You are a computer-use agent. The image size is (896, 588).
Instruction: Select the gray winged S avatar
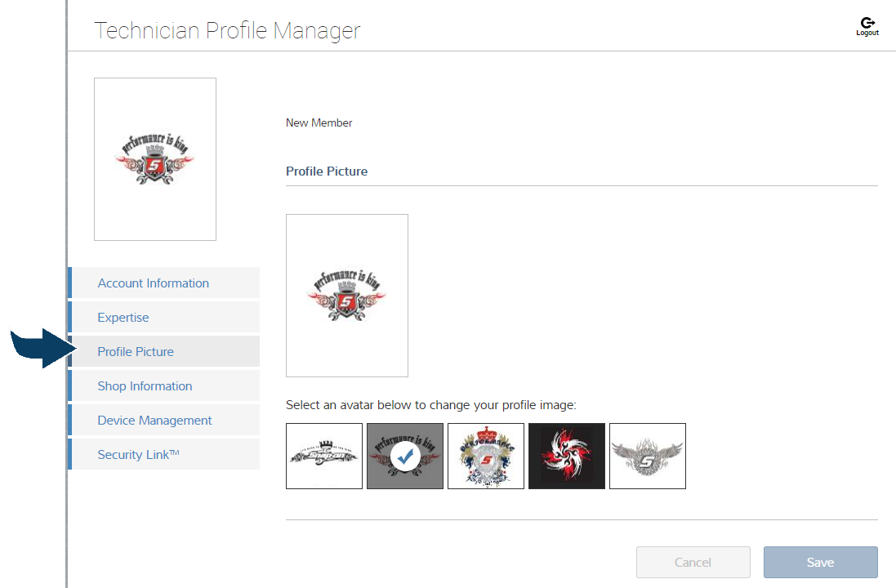648,456
